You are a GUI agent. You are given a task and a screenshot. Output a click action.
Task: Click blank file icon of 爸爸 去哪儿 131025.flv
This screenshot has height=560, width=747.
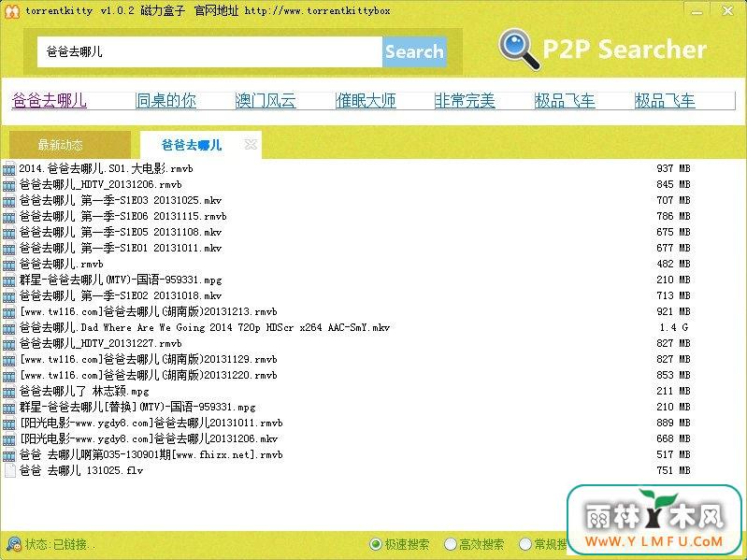9,470
